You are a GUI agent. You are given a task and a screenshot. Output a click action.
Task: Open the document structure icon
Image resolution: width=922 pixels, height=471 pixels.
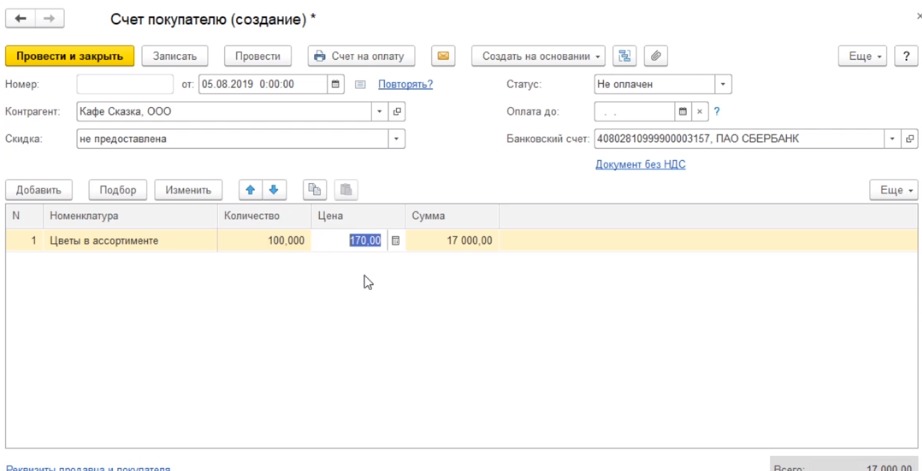pyautogui.click(x=625, y=56)
